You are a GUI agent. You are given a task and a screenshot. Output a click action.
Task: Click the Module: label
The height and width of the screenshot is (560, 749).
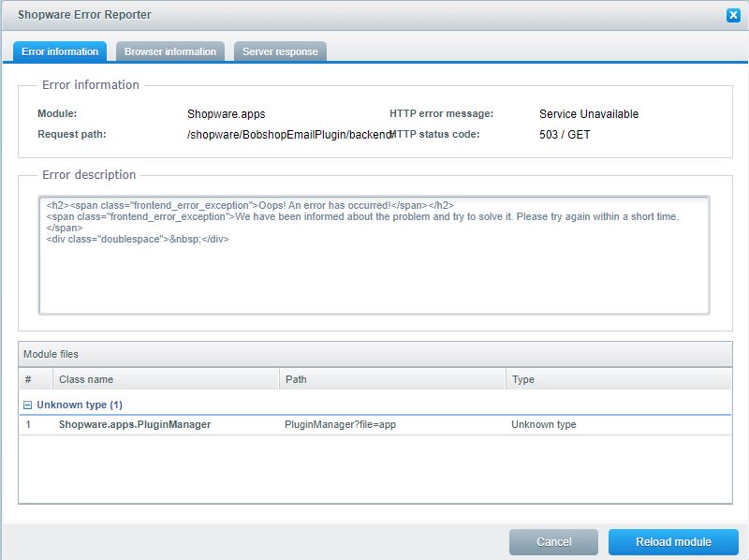(57, 113)
